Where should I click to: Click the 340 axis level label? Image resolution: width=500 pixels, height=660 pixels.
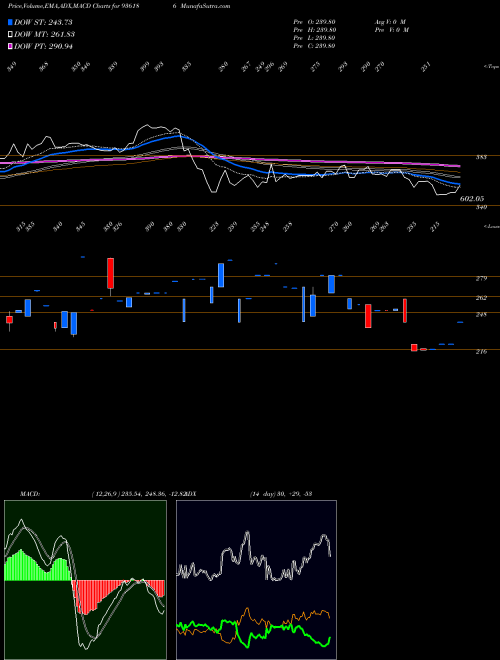[481, 207]
